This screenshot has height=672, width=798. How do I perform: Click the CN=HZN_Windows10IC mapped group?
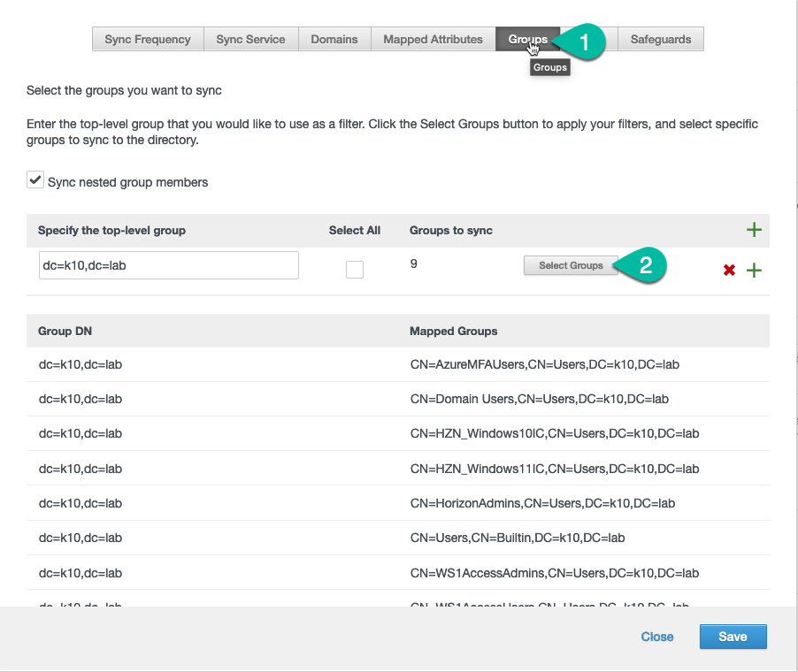click(555, 433)
